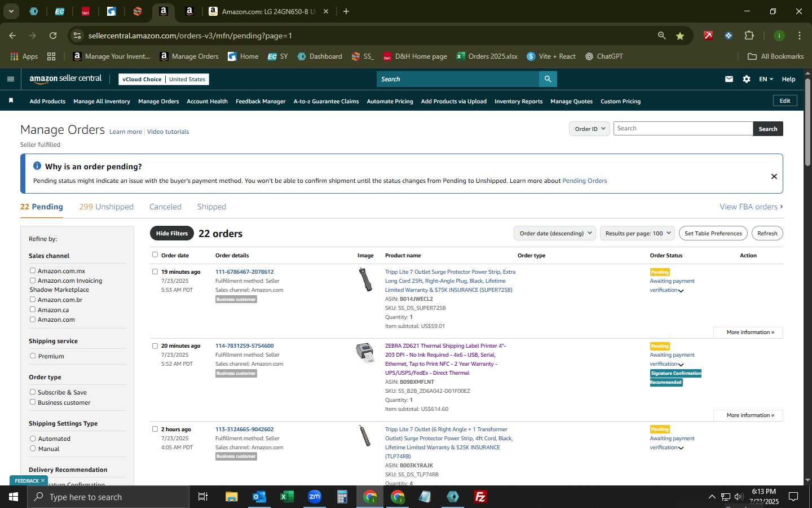The height and width of the screenshot is (508, 812).
Task: Toggle the Amazon.com.br checkbox
Action: 33,299
